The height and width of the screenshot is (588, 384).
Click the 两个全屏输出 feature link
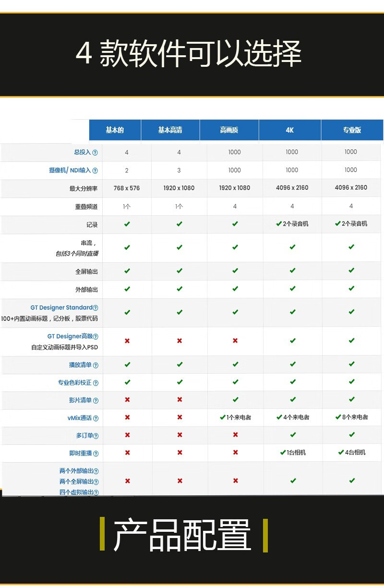tap(76, 481)
